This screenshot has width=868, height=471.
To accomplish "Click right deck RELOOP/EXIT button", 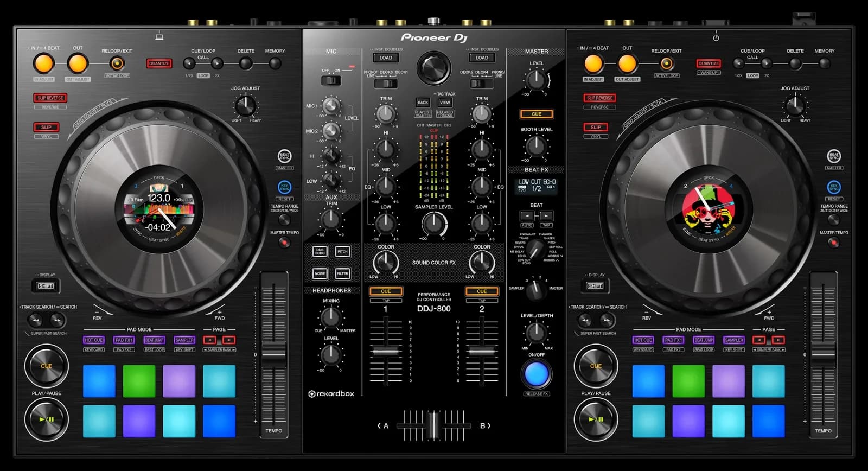I will click(x=666, y=63).
